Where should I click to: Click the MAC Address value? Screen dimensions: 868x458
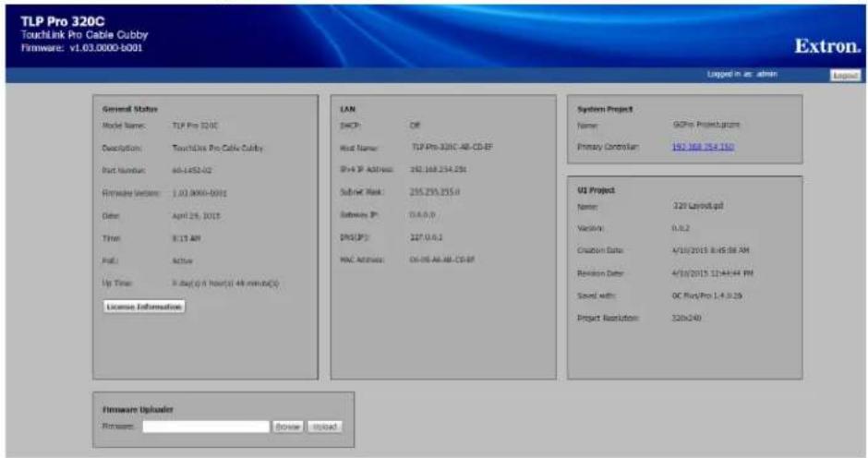point(441,259)
